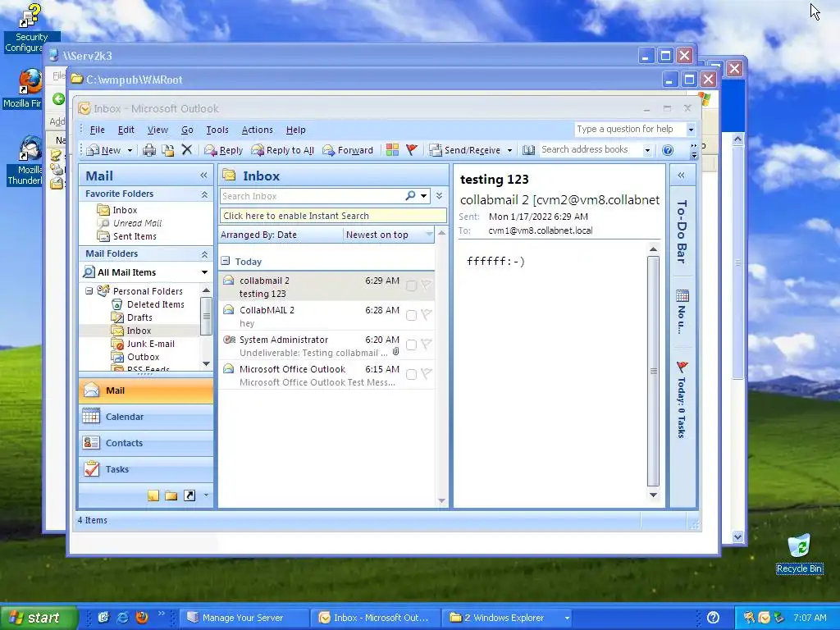Open the Edit menu

coord(126,130)
